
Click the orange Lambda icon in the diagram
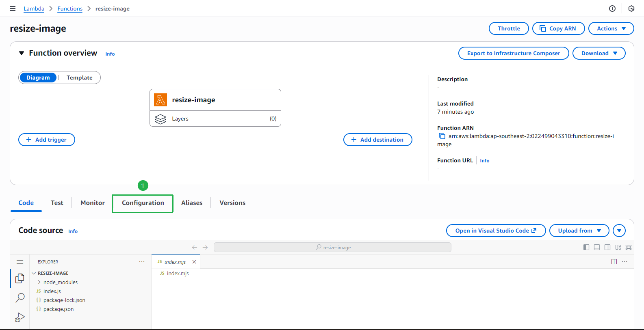160,100
